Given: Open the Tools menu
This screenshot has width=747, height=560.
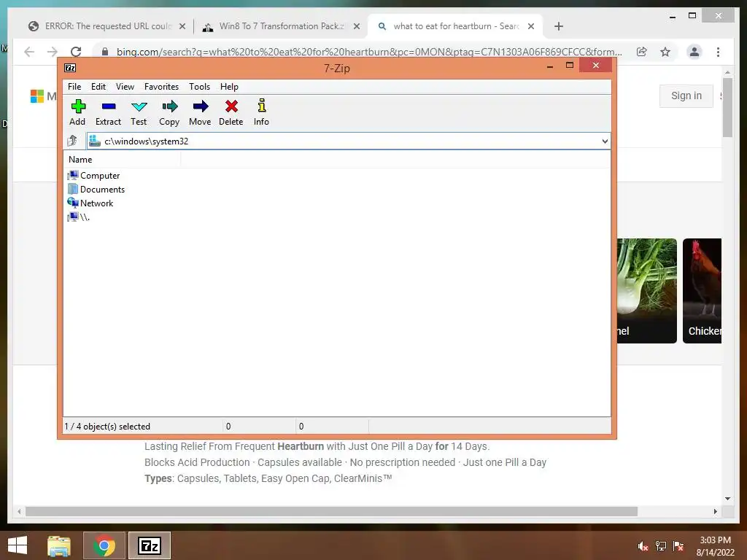Looking at the screenshot, I should pyautogui.click(x=199, y=87).
